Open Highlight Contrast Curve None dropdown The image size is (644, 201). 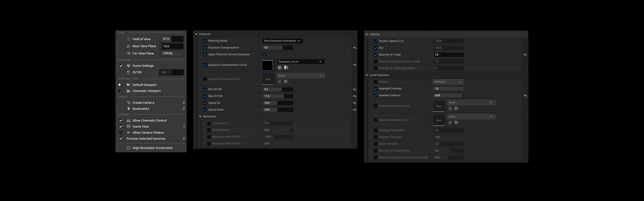pos(471,103)
